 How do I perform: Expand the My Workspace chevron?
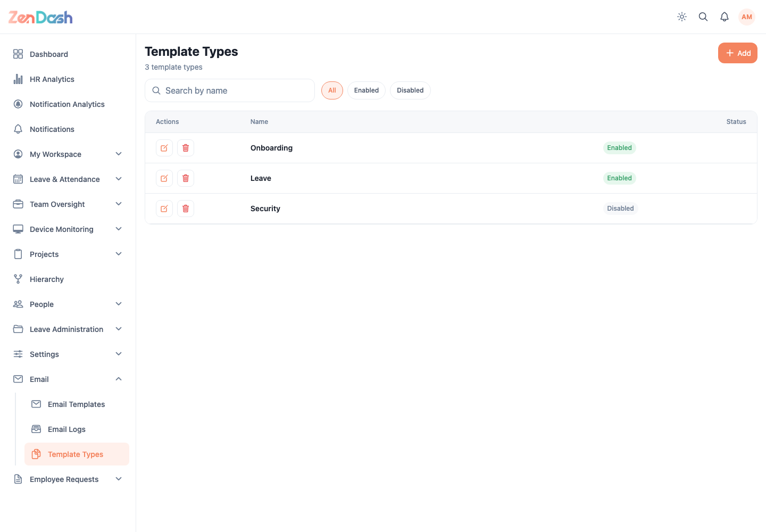pyautogui.click(x=119, y=154)
